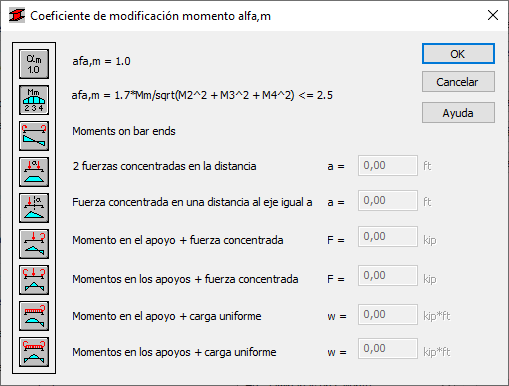
Task: Focus the distance field for Fuerza concentrada al eje
Action: pos(388,201)
